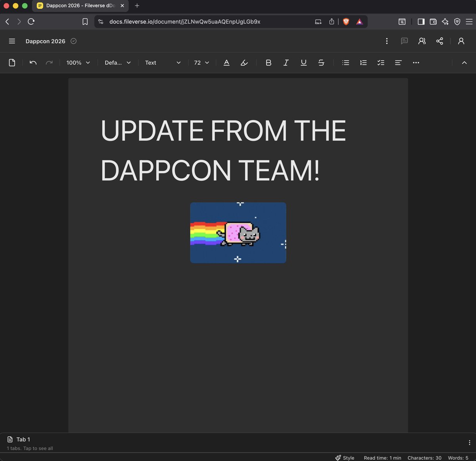The width and height of the screenshot is (476, 461).
Task: Toggle numbered list
Action: [363, 63]
